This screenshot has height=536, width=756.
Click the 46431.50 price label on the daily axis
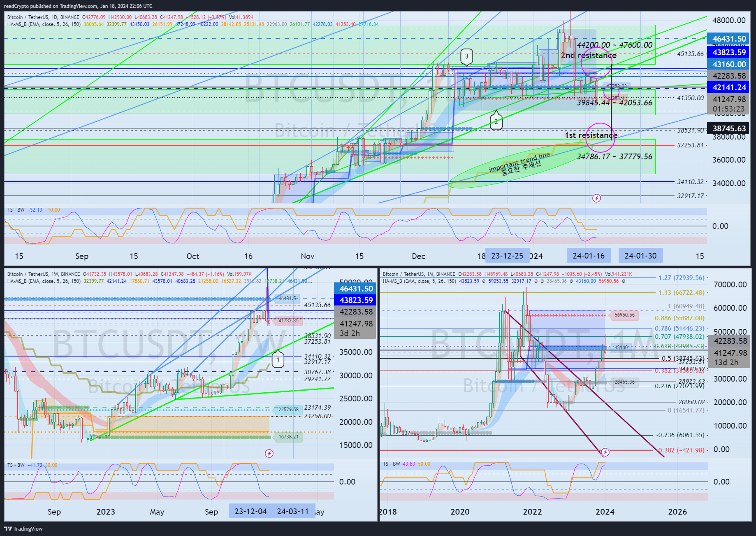[x=729, y=39]
